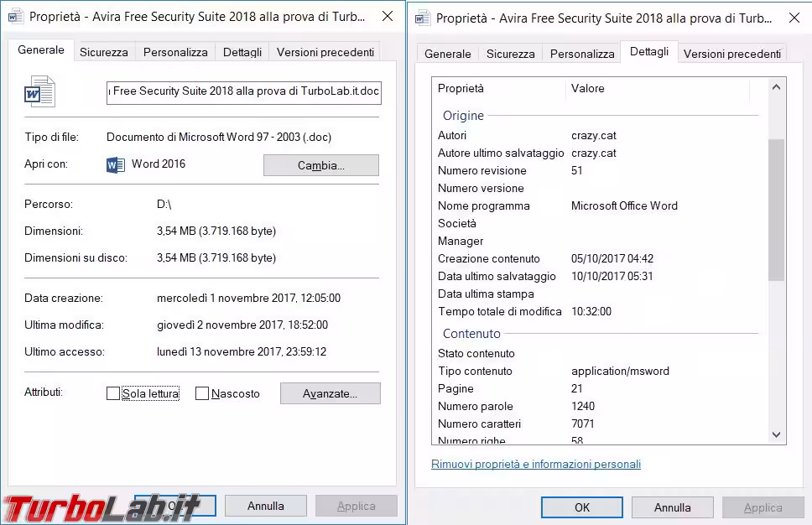Viewport: 812px width, 525px height.
Task: Click Tipo di file description text
Action: point(219,138)
